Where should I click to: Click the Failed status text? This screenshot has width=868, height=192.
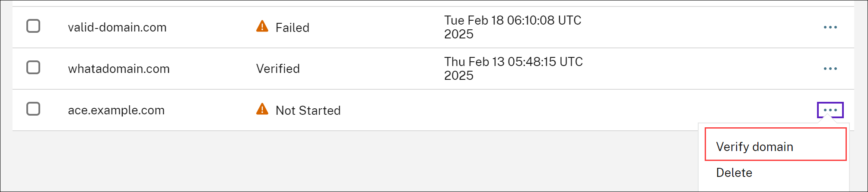(292, 28)
